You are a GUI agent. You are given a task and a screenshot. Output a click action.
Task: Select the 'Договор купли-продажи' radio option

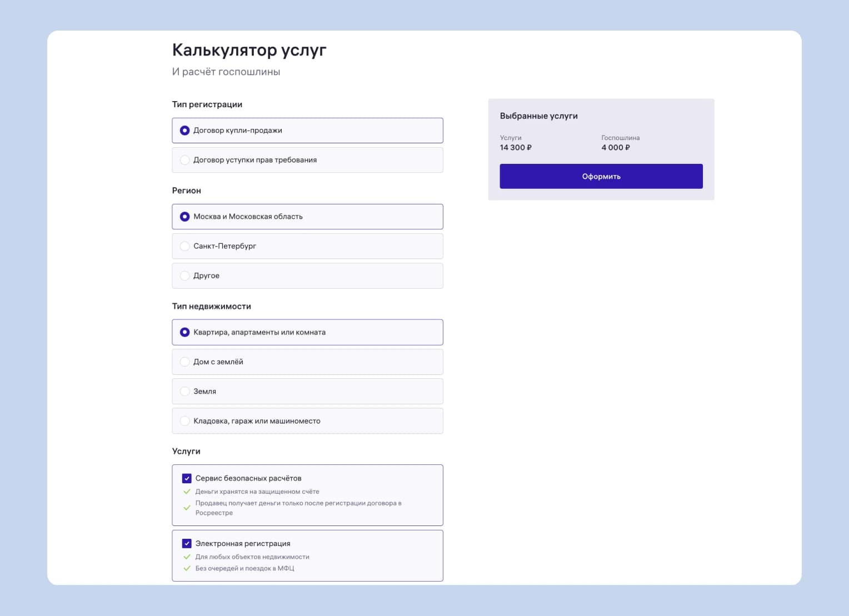coord(307,131)
